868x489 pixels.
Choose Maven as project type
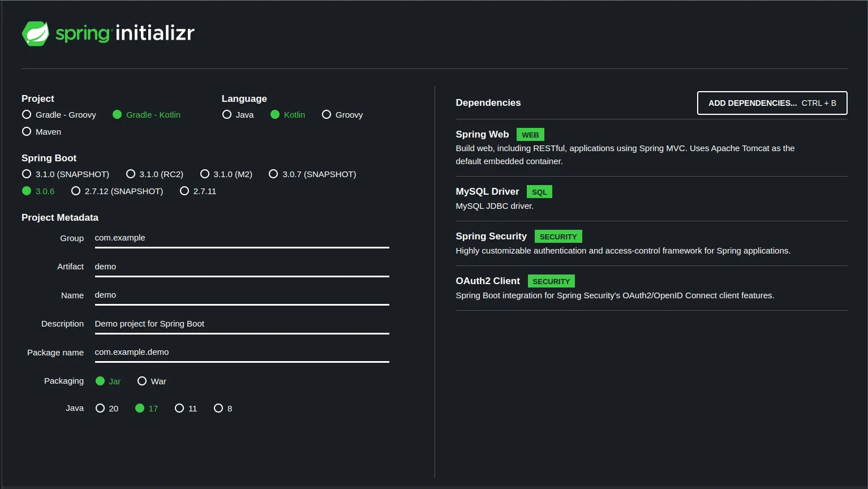coord(41,131)
